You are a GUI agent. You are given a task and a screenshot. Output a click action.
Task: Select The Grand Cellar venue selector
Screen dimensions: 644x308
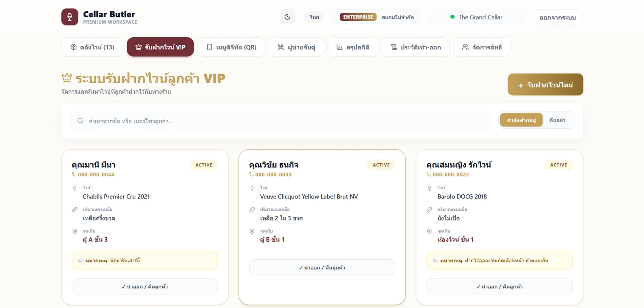click(477, 17)
